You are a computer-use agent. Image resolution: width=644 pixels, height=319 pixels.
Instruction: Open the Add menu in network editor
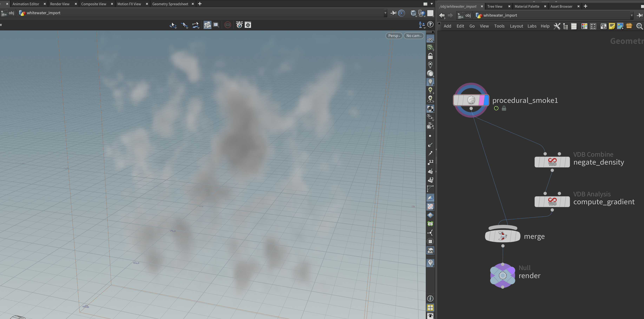point(447,26)
